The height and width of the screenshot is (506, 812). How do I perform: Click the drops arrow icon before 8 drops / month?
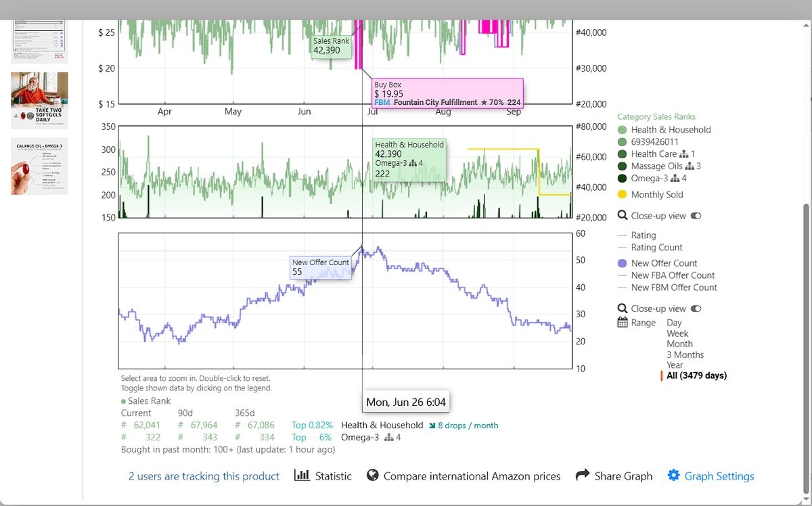[x=432, y=425]
